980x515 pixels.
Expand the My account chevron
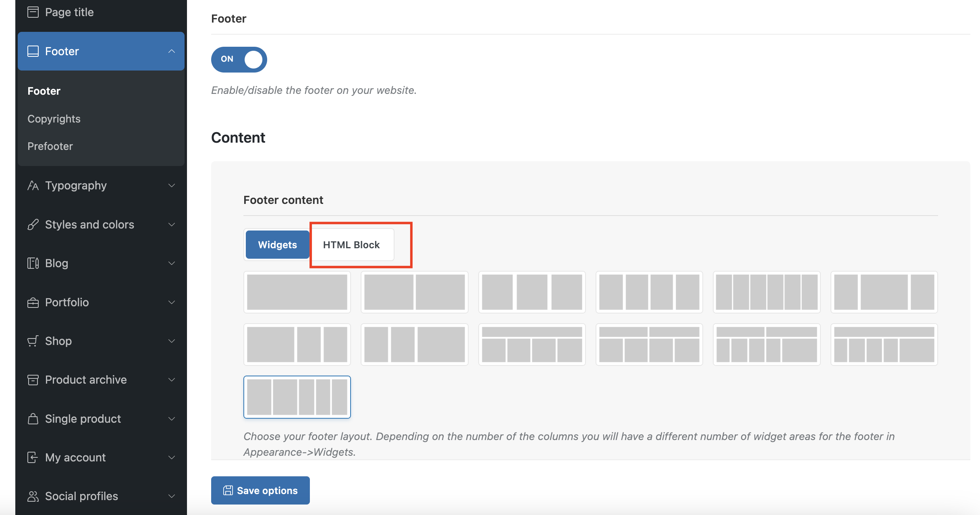tap(172, 457)
